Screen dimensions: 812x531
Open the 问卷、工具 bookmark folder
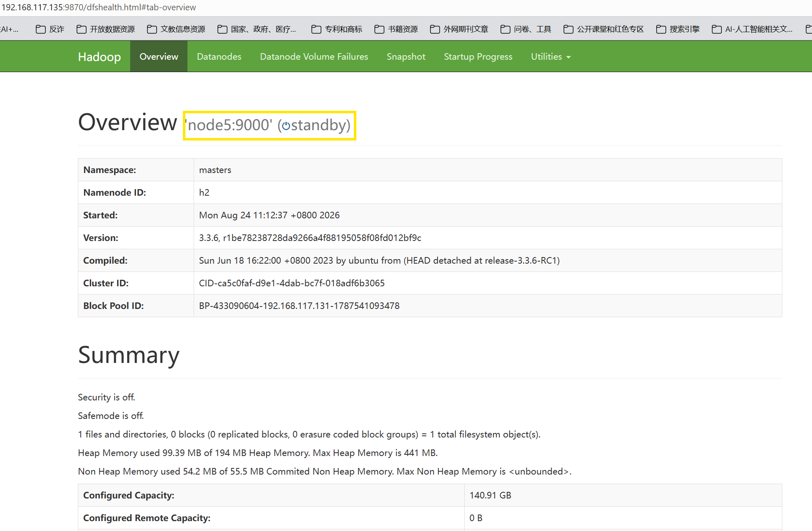(526, 29)
